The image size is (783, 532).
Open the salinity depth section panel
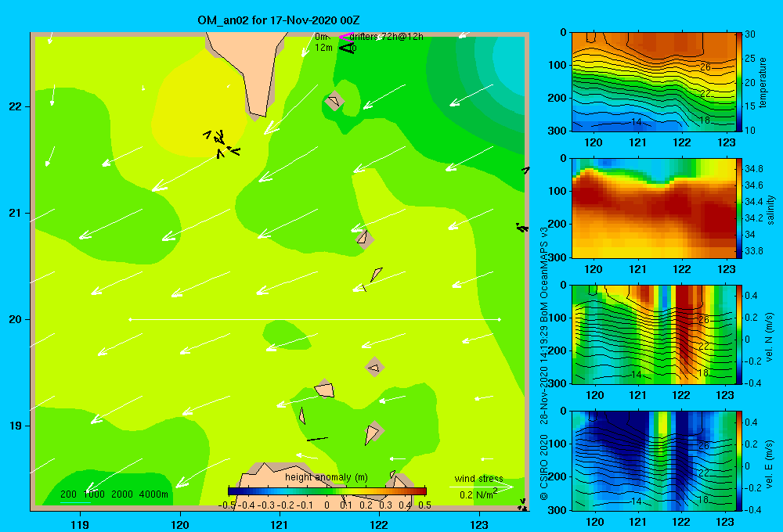[x=654, y=208]
